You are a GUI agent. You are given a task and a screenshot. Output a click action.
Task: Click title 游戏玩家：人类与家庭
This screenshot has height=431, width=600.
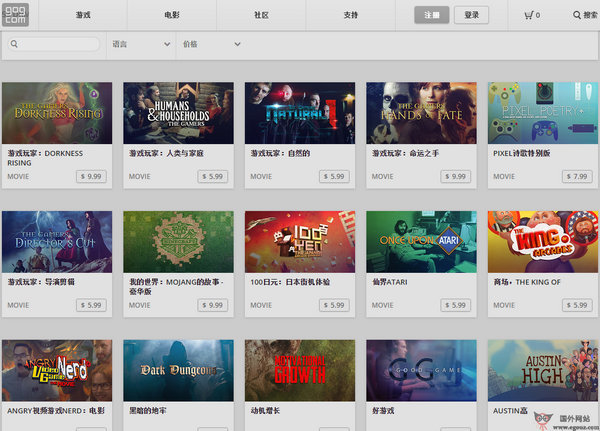[166, 153]
